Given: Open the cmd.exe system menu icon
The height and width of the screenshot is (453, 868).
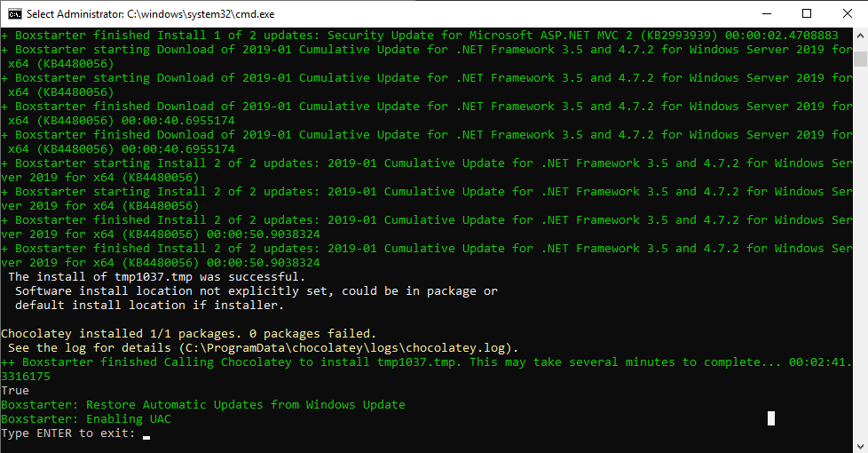Looking at the screenshot, I should [14, 14].
